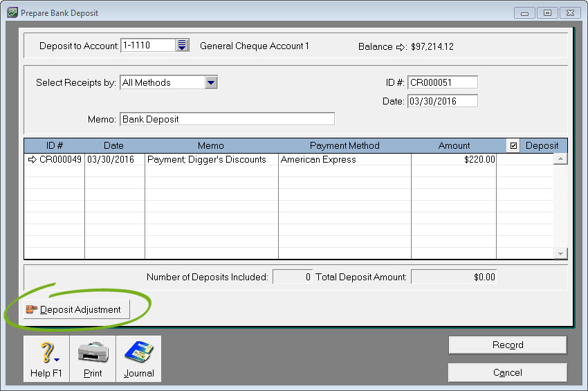Click the $97,214.12 balance value

click(x=432, y=47)
